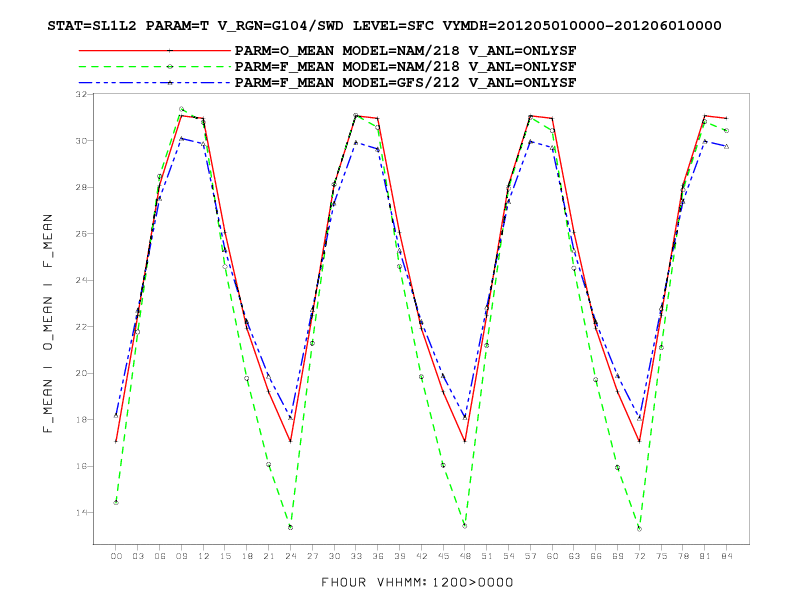Screen dimensions: 792x612
Task: Click y-axis tick label 18
Action: tap(81, 420)
